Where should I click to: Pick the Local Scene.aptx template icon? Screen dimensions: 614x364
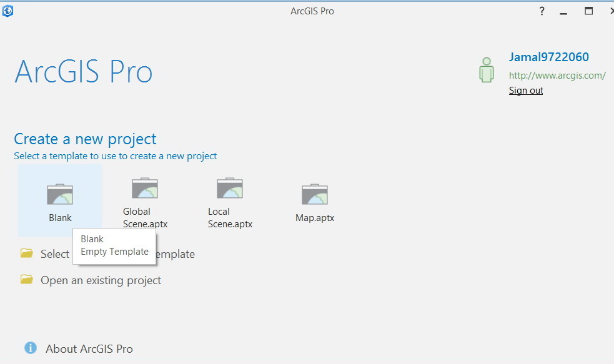pos(230,188)
